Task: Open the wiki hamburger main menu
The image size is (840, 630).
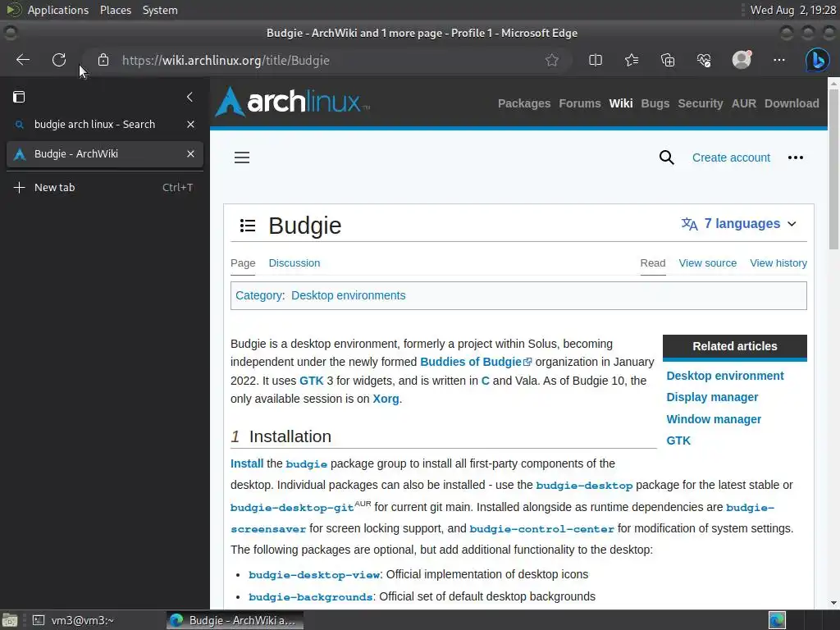Action: tap(242, 157)
